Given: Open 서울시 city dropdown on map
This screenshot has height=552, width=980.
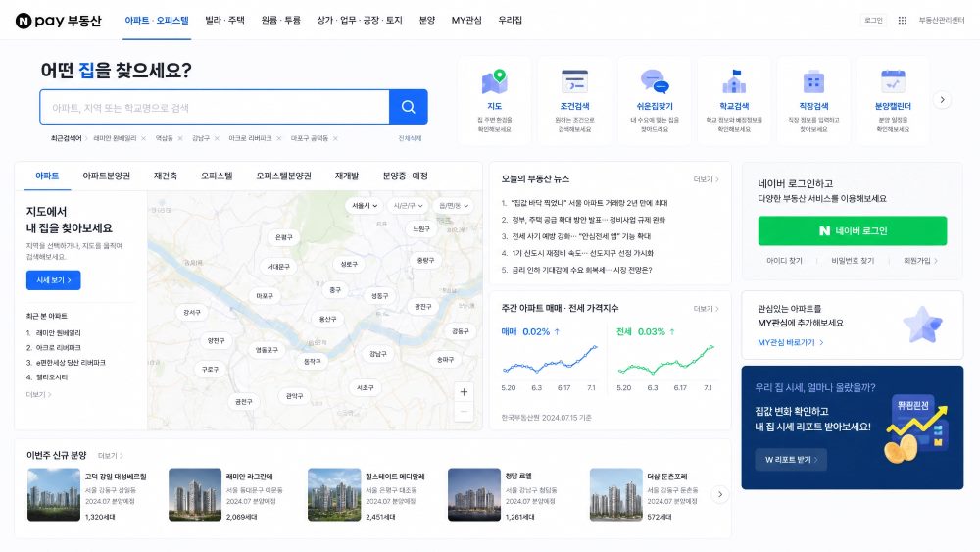Looking at the screenshot, I should click(365, 205).
